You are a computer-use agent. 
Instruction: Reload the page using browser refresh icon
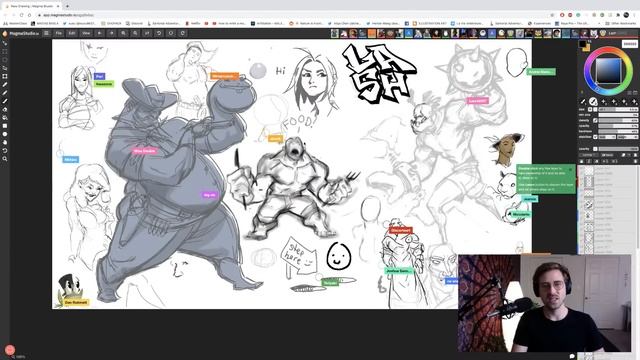pyautogui.click(x=21, y=15)
